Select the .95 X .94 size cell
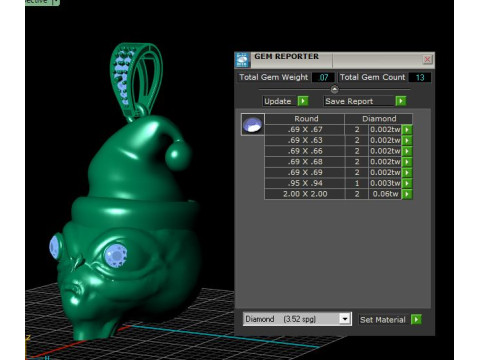This screenshot has width=480, height=360. point(305,183)
